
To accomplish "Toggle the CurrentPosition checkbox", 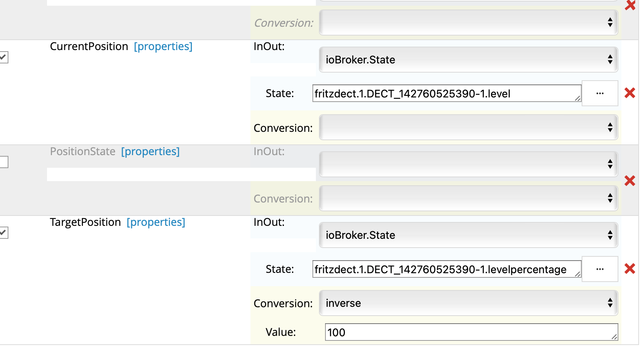I will pyautogui.click(x=3, y=57).
